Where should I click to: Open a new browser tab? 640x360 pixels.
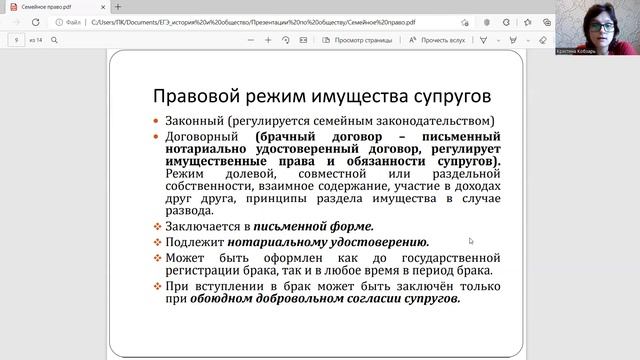pyautogui.click(x=118, y=7)
